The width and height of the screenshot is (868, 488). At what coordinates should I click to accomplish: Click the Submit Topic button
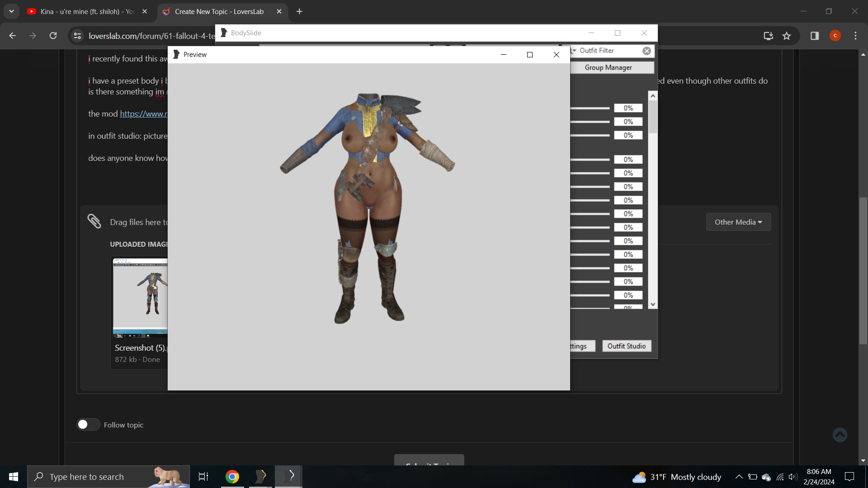tap(429, 460)
